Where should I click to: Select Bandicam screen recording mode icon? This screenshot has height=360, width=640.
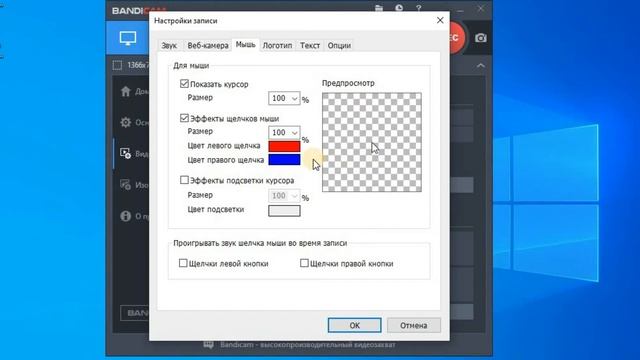pyautogui.click(x=128, y=38)
